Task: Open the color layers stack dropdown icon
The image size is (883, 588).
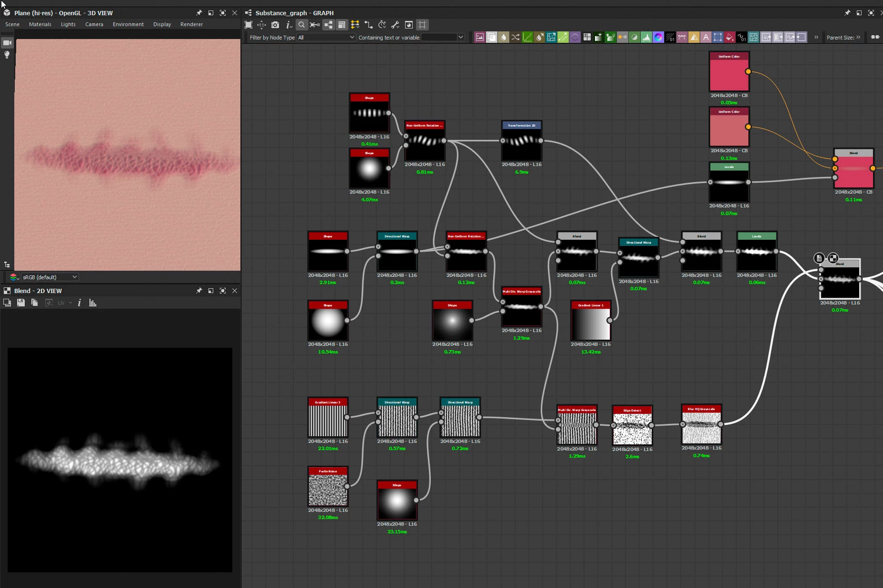Action: point(14,277)
